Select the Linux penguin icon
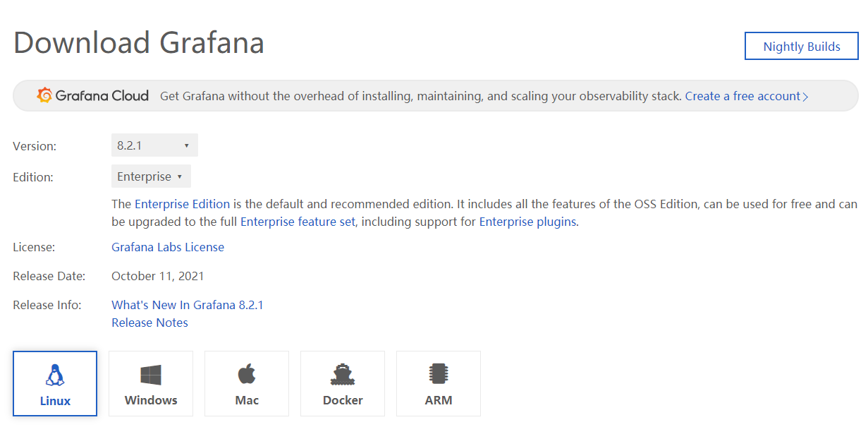This screenshot has width=868, height=427. (x=55, y=375)
